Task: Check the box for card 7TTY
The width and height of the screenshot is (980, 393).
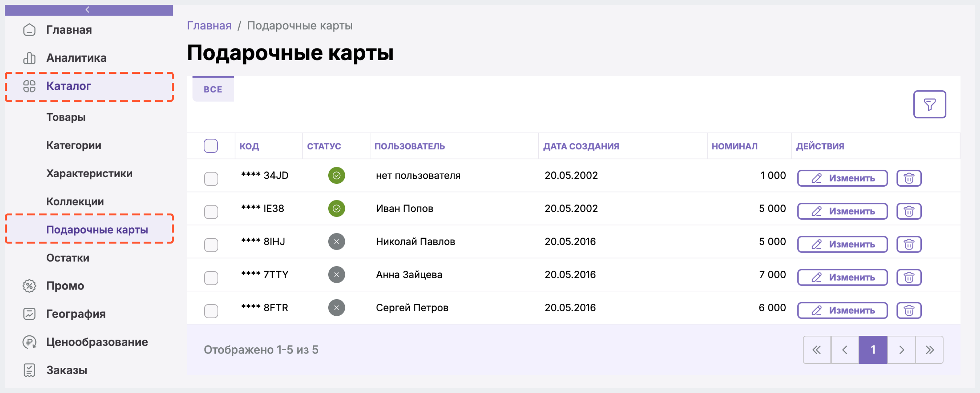Action: pyautogui.click(x=211, y=278)
